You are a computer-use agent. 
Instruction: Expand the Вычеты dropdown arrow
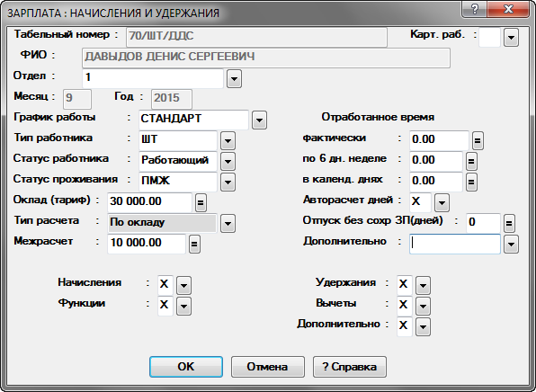[424, 306]
